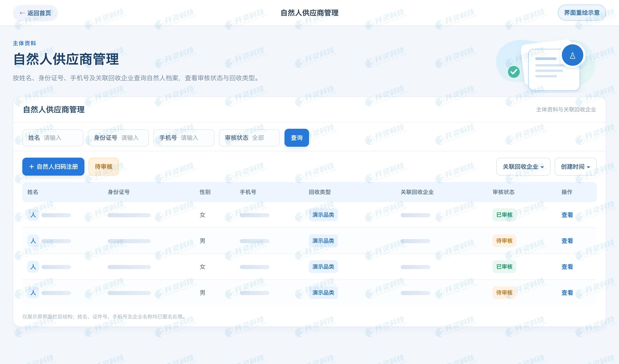Expand the 关联回收企业 dropdown
Viewport: 619px width, 364px height.
[523, 167]
